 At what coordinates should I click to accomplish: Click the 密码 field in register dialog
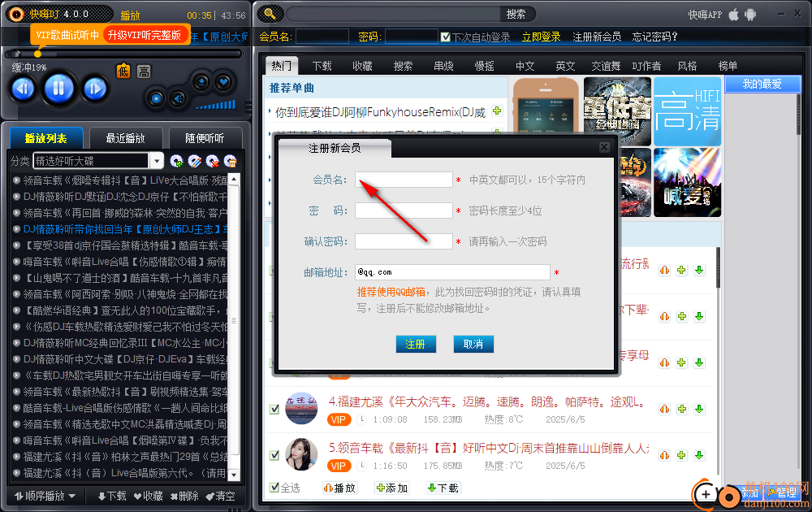[x=404, y=210]
